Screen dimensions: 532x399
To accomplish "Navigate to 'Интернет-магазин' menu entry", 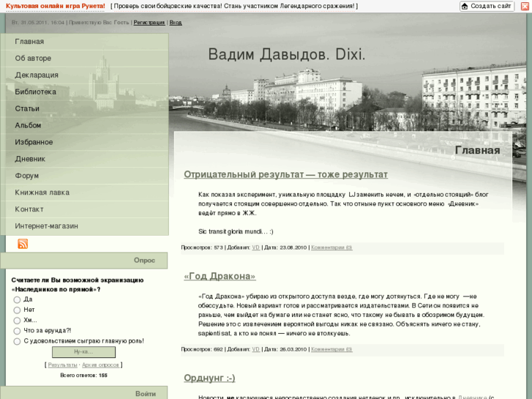I will click(x=47, y=226).
